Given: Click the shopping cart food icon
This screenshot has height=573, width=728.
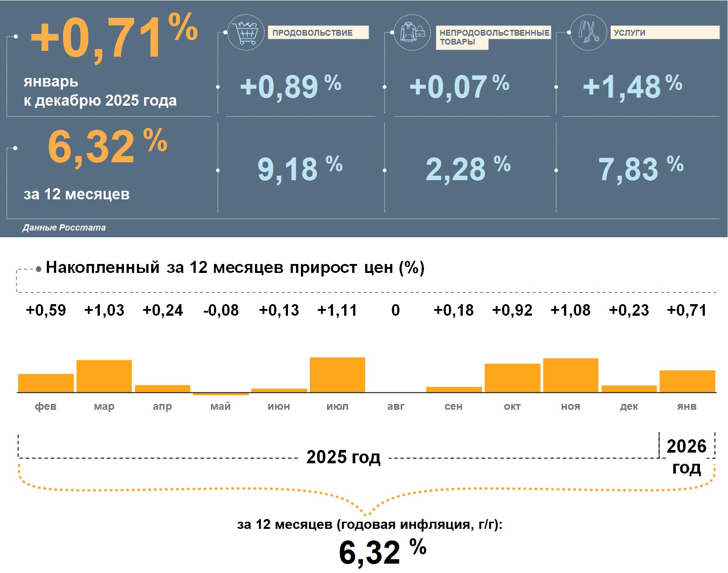Looking at the screenshot, I should click(246, 32).
